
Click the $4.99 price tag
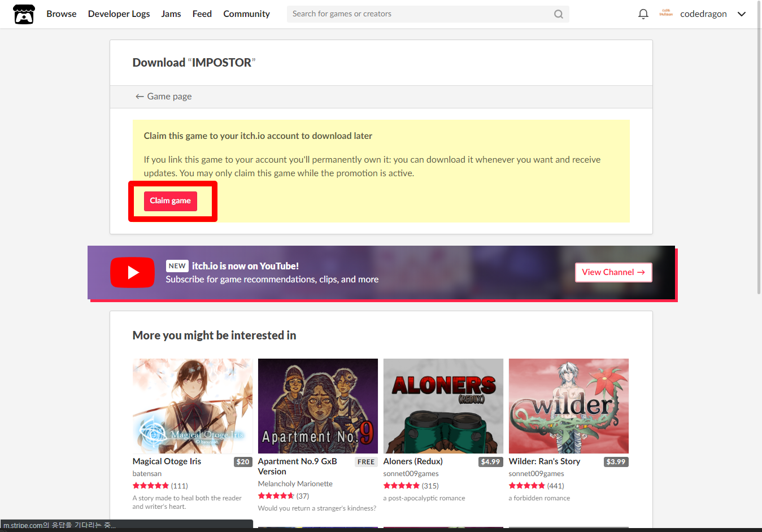(x=490, y=462)
